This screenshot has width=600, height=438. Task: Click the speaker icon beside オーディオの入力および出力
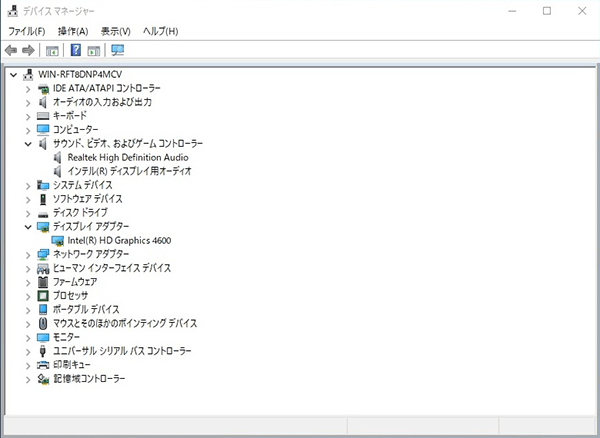click(x=43, y=102)
